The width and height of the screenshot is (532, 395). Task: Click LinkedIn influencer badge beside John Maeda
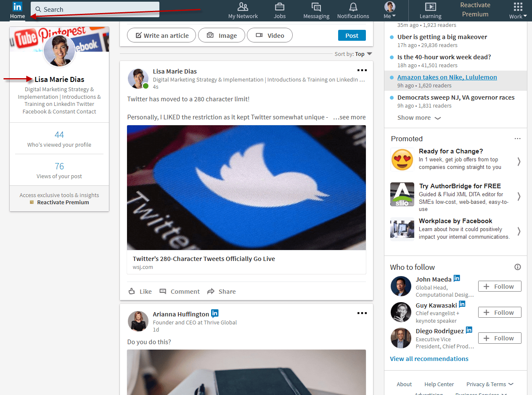coord(457,278)
